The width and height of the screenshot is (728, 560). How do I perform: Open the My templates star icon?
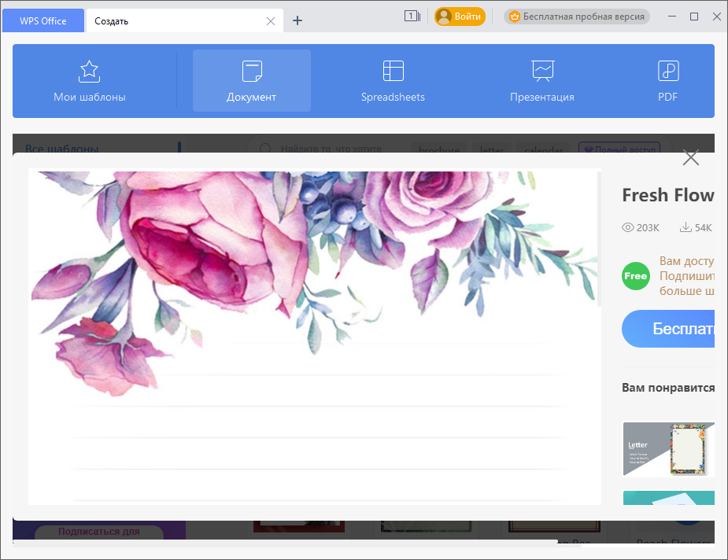point(89,72)
